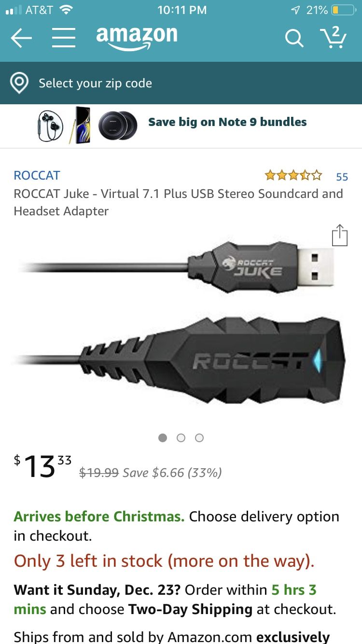Screen dimensions: 362x644
Task: Open the search magnifier icon
Action: [x=293, y=38]
